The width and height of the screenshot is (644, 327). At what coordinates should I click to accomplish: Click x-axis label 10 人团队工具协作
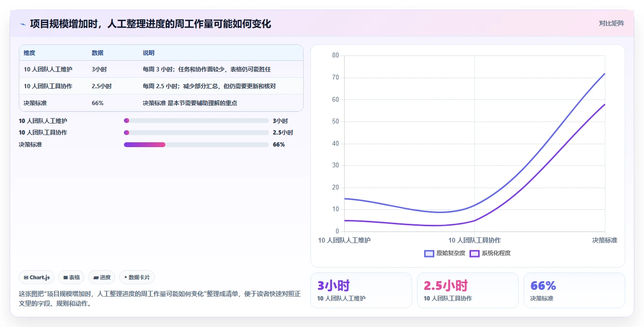[474, 240]
